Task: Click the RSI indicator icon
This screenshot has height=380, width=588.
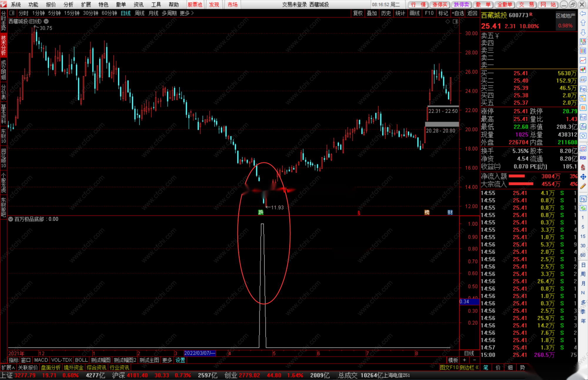Action: (x=583, y=158)
